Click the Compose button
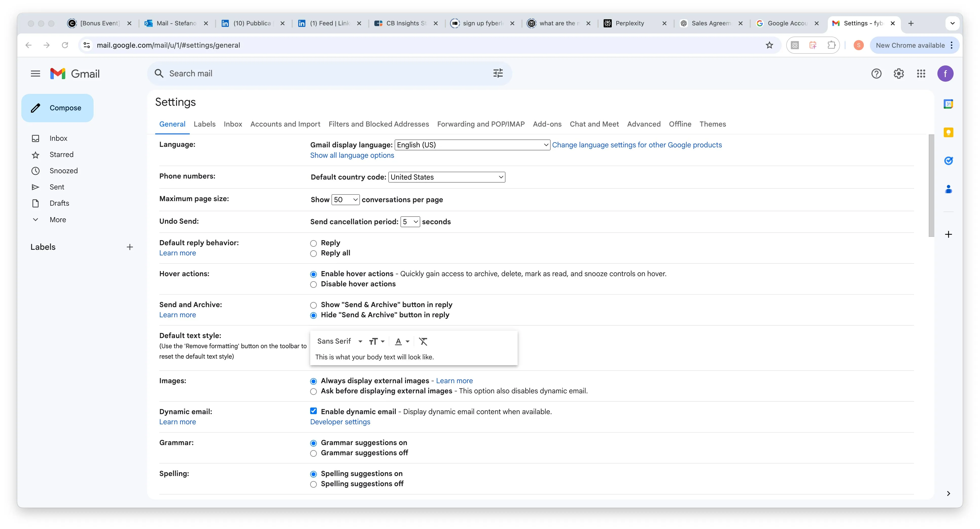Viewport: 980px width, 529px height. (x=57, y=108)
